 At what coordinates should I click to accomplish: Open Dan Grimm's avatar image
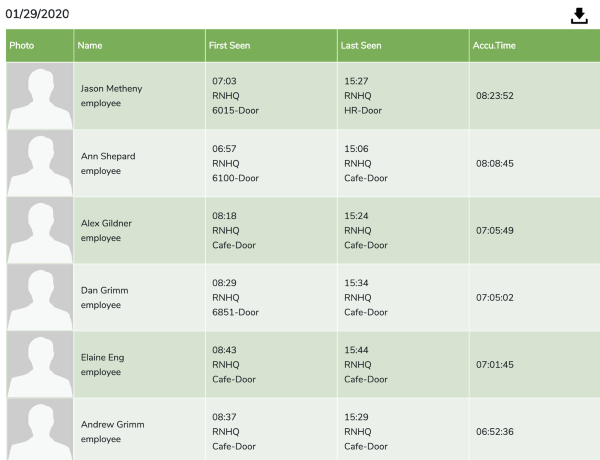[40, 297]
